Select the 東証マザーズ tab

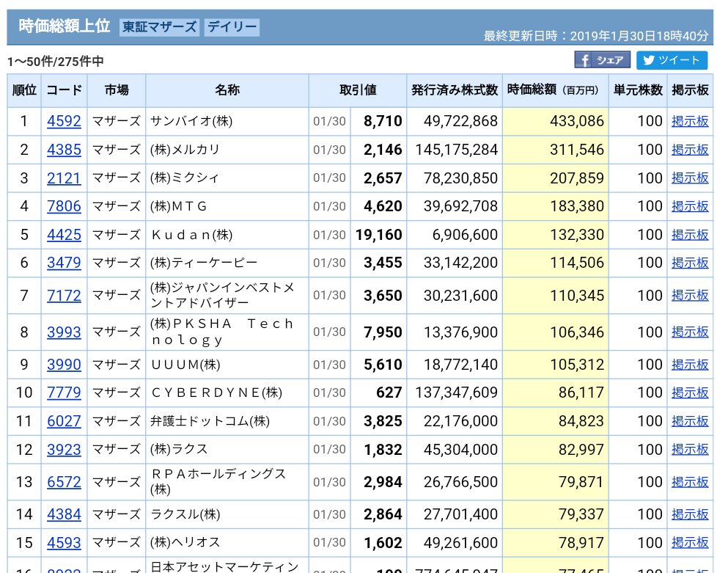159,27
